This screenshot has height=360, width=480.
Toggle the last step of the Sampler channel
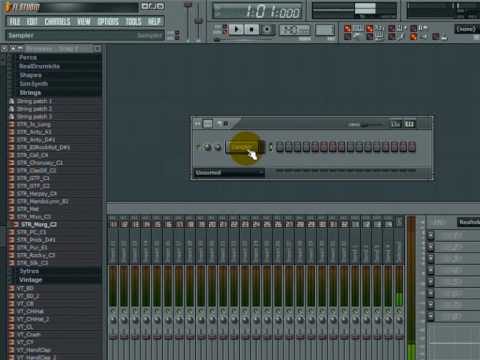[412, 147]
